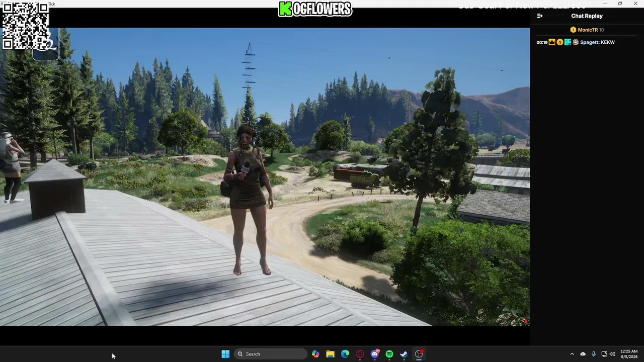Open the volume speaker tray icon
Screen dimensions: 644x362
[x=612, y=354]
